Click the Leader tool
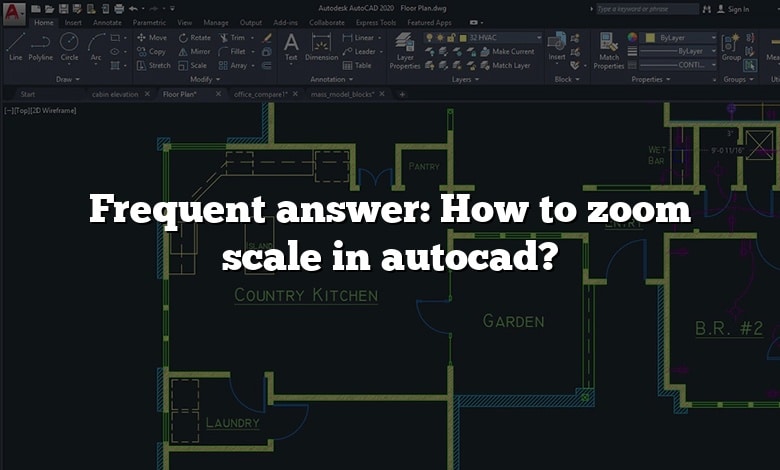Screen dimensions: 780x470 [359, 51]
